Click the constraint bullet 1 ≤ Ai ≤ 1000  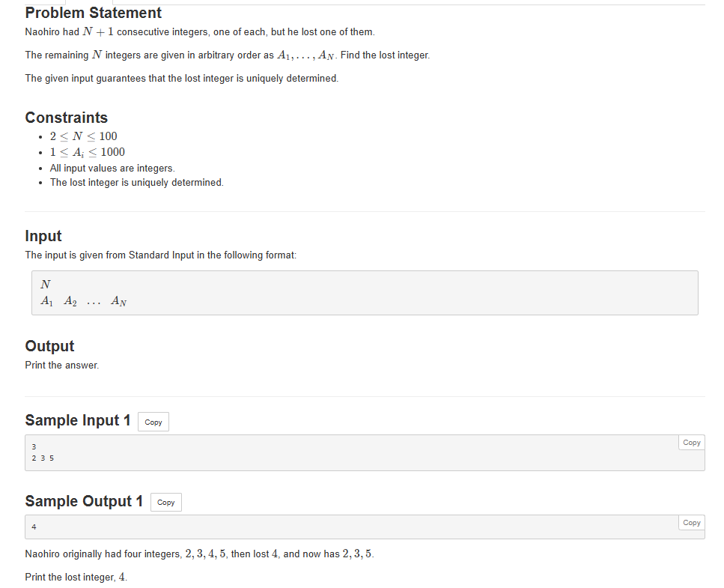pyautogui.click(x=88, y=152)
